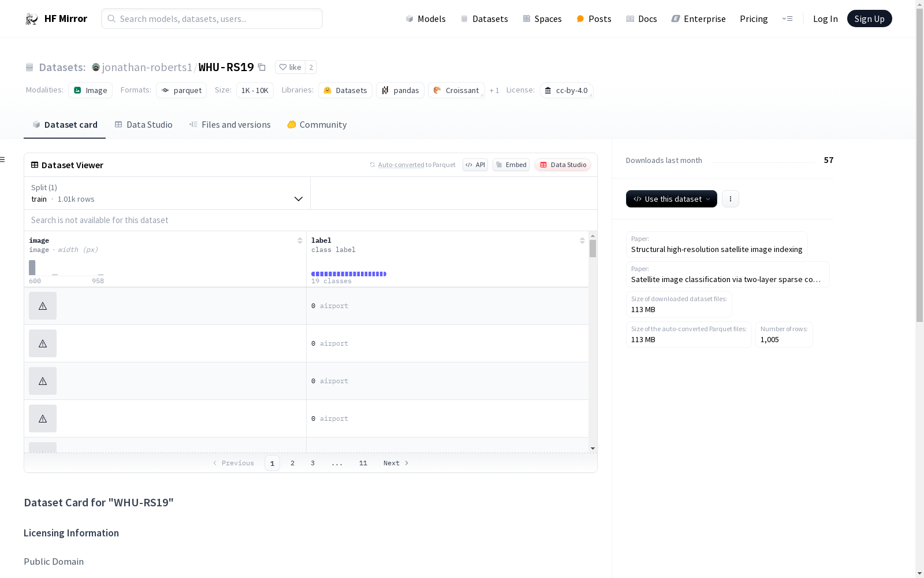This screenshot has width=924, height=578.
Task: Open Data Studio button in viewer header
Action: click(x=563, y=165)
